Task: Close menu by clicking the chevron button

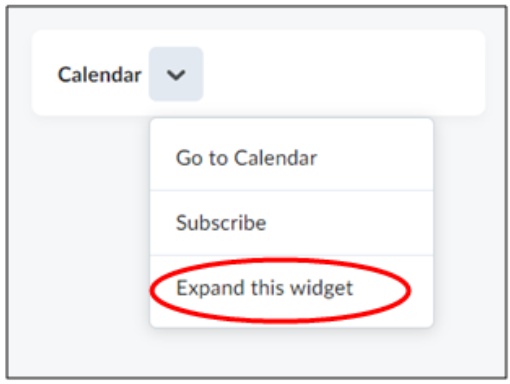Action: pos(176,74)
